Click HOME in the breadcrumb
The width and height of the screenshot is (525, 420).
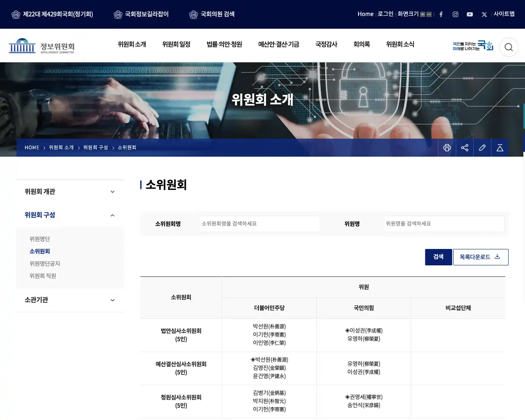click(32, 148)
